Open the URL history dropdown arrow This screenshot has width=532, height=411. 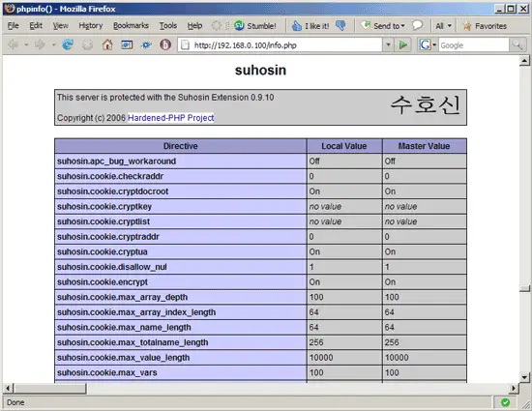(x=388, y=44)
